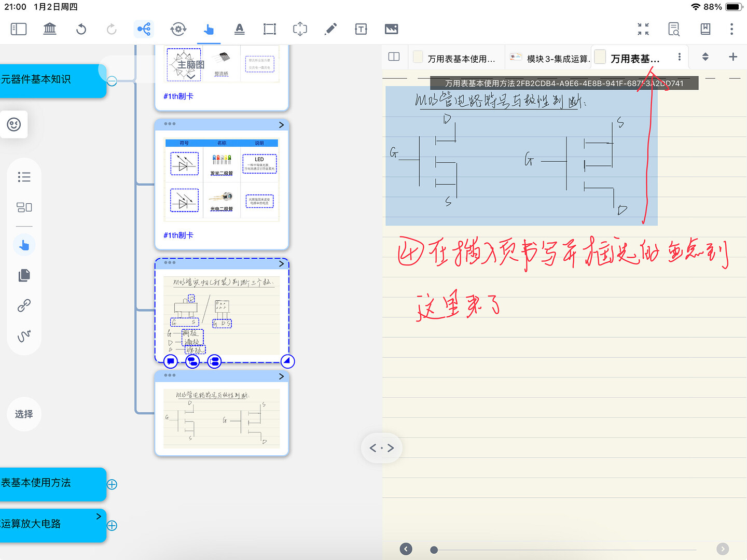Click the page progress slider handle
The image size is (747, 560).
click(x=434, y=550)
